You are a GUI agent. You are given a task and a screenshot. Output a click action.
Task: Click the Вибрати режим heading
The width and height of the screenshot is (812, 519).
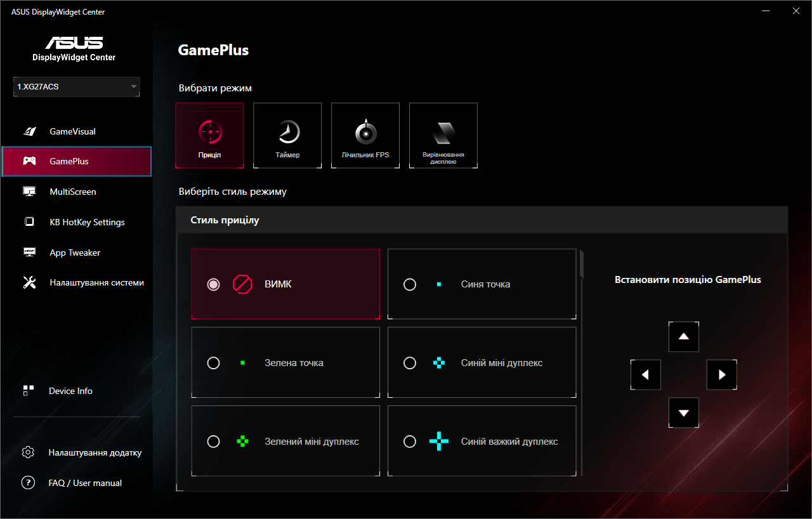click(x=215, y=88)
